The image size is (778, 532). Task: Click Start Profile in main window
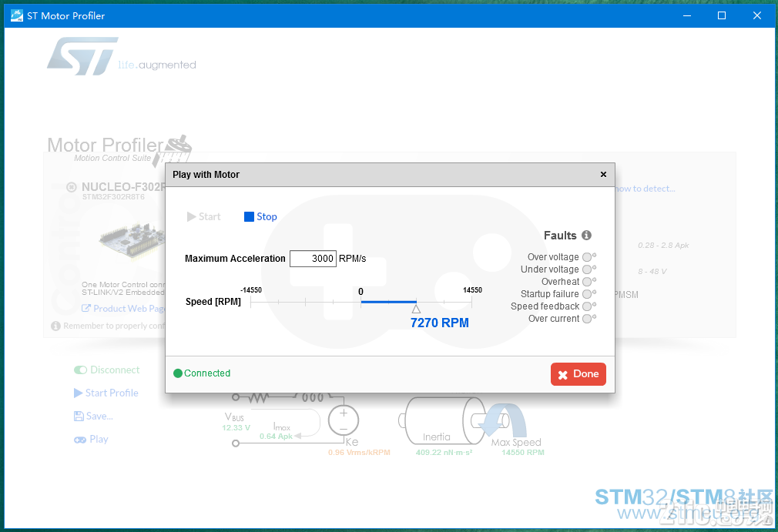click(x=106, y=393)
